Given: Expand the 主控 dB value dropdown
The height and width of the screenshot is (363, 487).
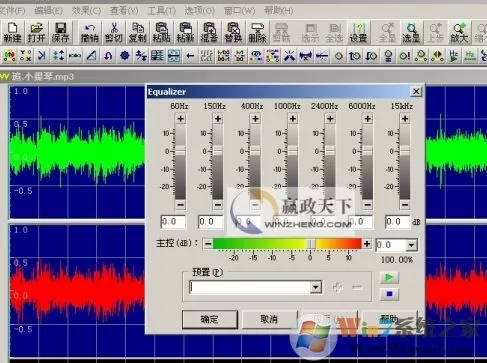Looking at the screenshot, I should [411, 245].
